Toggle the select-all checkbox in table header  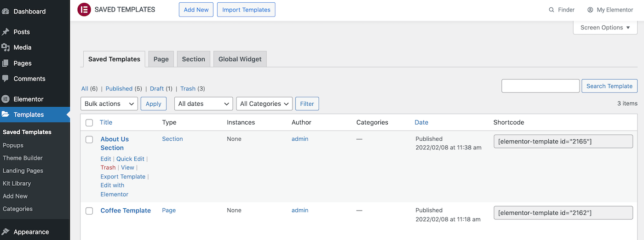pyautogui.click(x=89, y=122)
